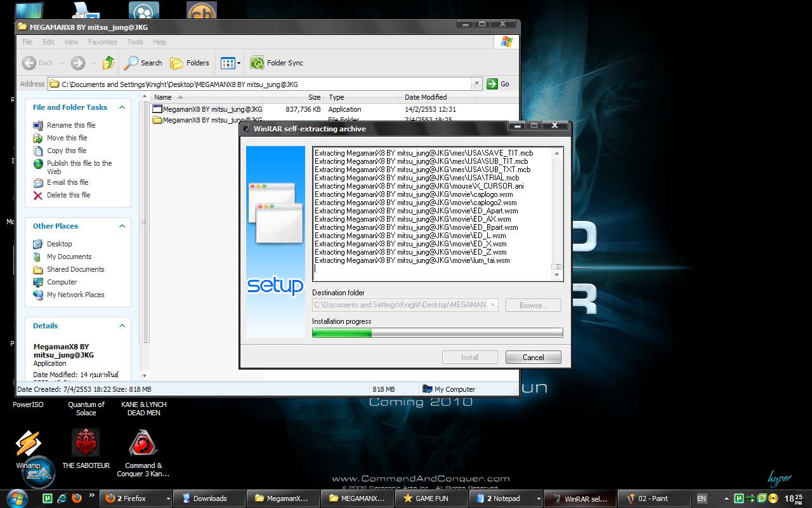Show hidden system tray icons arrow

[x=726, y=498]
